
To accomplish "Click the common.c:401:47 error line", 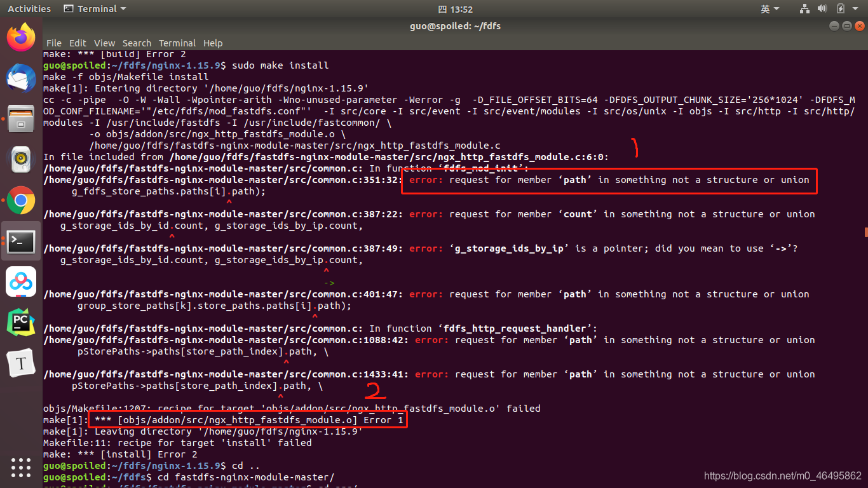I will click(x=426, y=294).
